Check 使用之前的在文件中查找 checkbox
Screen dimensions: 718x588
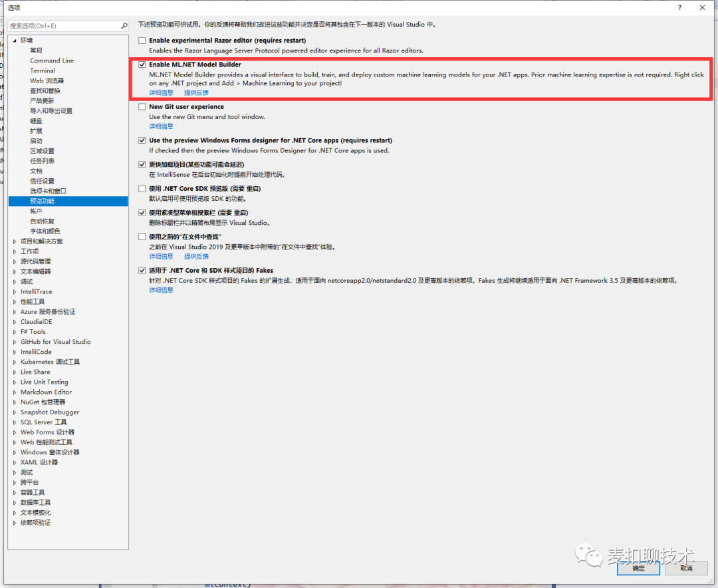pos(142,237)
